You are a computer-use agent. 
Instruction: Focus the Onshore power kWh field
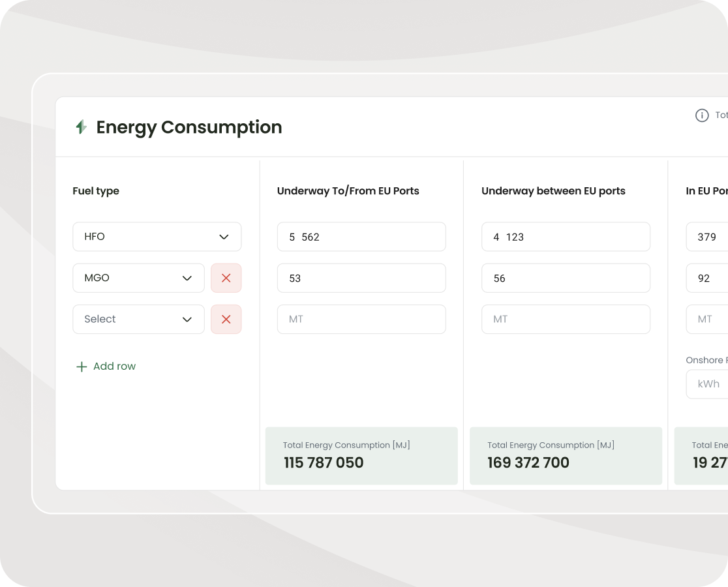coord(708,384)
